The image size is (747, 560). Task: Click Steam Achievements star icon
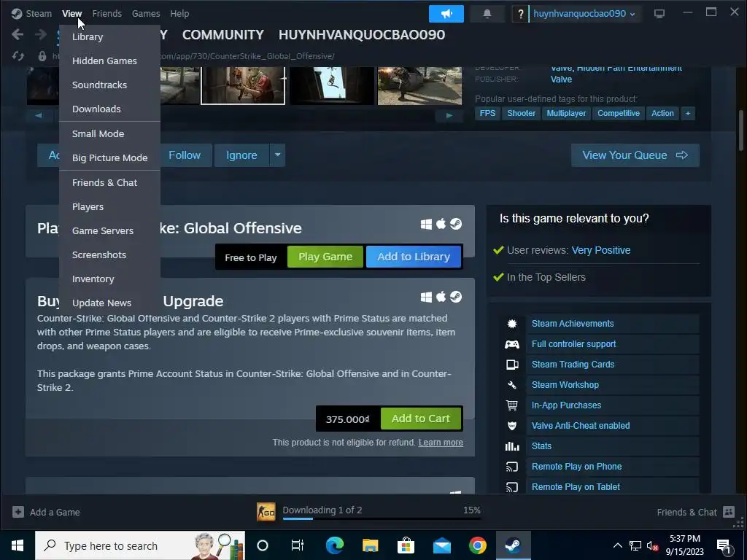coord(512,324)
